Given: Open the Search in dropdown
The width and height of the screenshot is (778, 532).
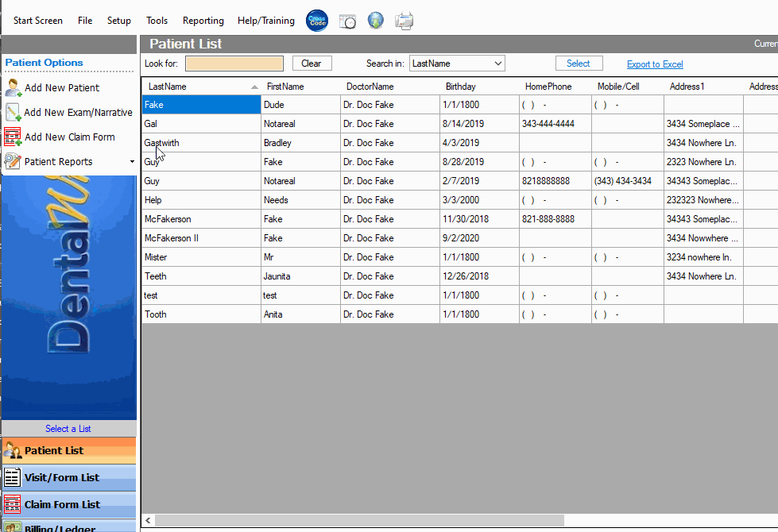Looking at the screenshot, I should (x=457, y=63).
